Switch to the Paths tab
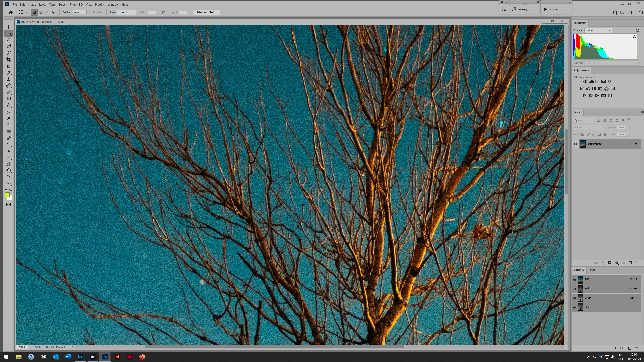This screenshot has width=644, height=362. click(592, 270)
